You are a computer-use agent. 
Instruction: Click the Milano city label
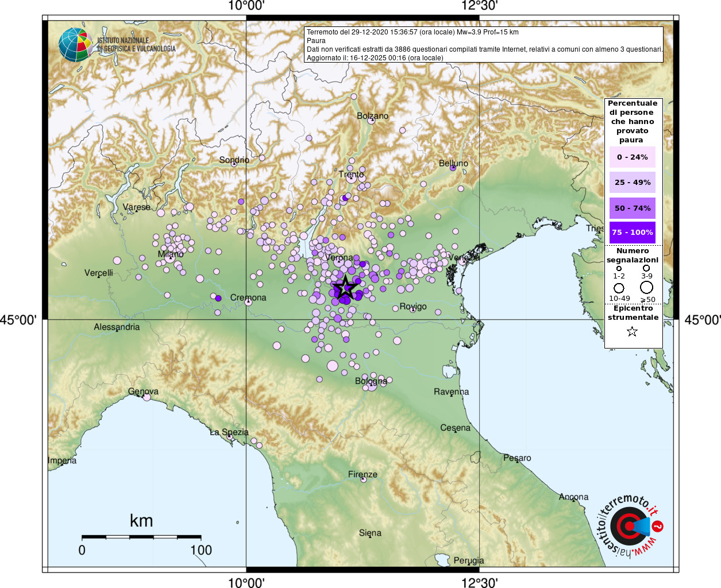[x=171, y=254]
